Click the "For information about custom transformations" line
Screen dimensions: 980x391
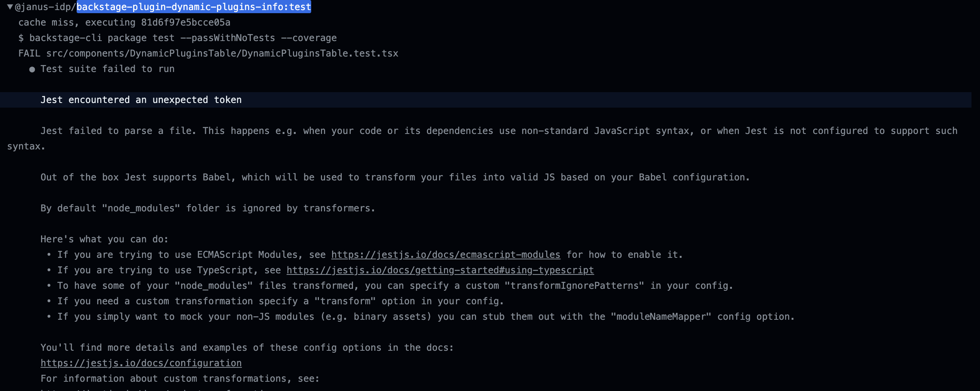180,379
